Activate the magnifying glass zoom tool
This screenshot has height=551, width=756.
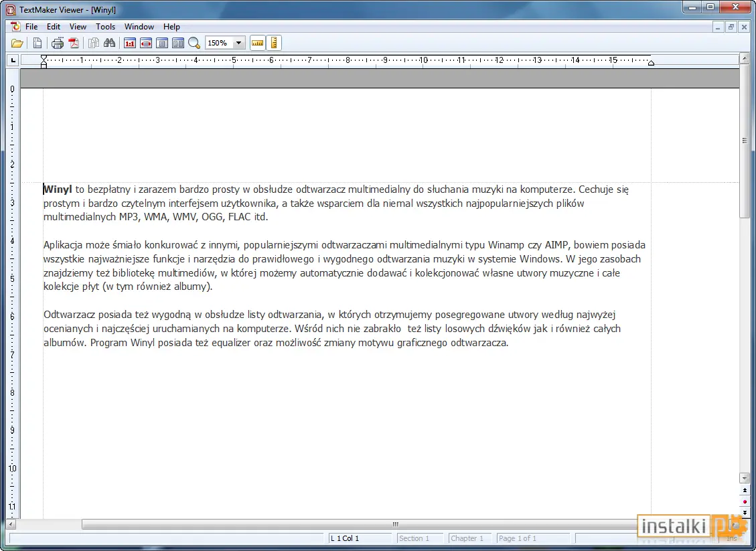pos(194,44)
